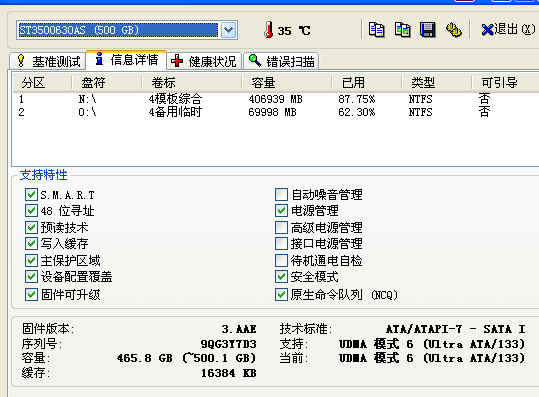Select the 信息详情 tab
The width and height of the screenshot is (539, 397).
pos(126,59)
